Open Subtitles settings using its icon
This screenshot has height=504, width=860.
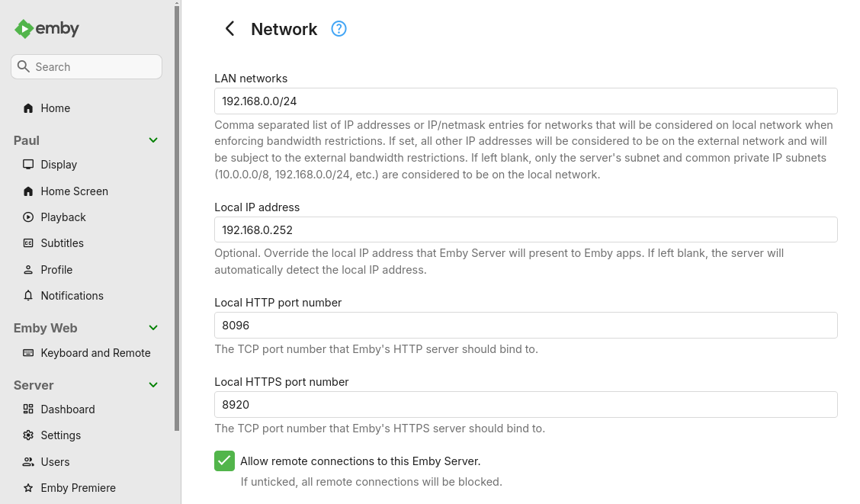(27, 243)
